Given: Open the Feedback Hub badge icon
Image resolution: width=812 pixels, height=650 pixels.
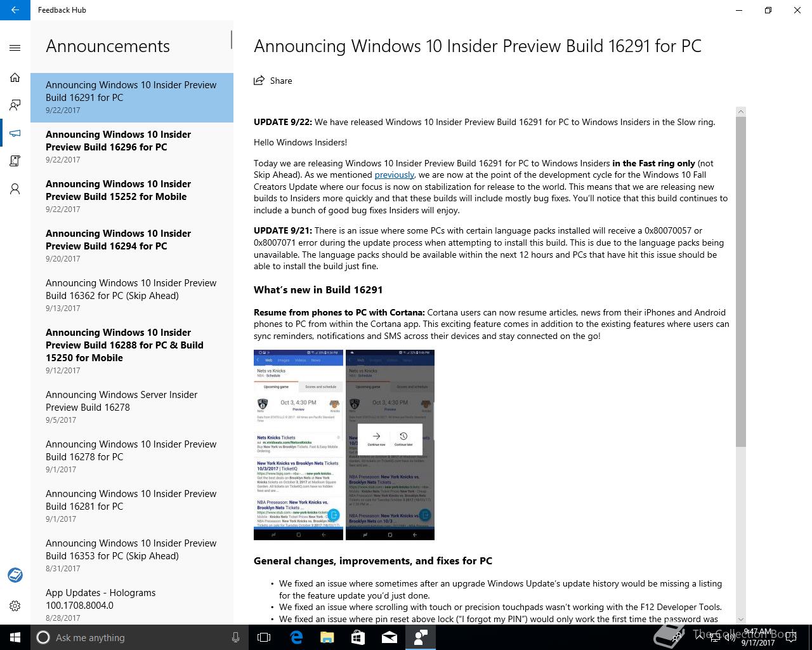Looking at the screenshot, I should [15, 575].
